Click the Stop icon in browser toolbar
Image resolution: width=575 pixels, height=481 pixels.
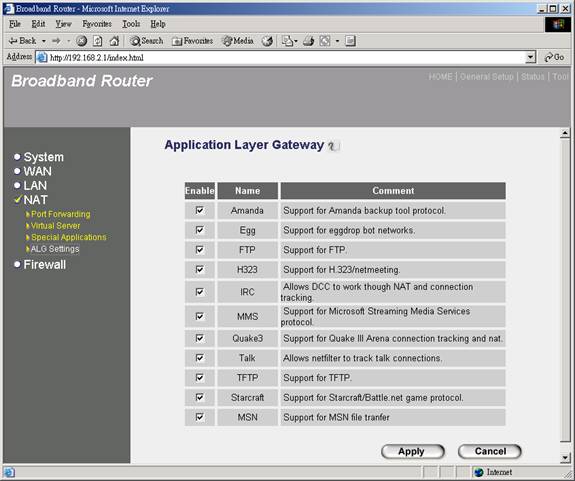click(81, 41)
